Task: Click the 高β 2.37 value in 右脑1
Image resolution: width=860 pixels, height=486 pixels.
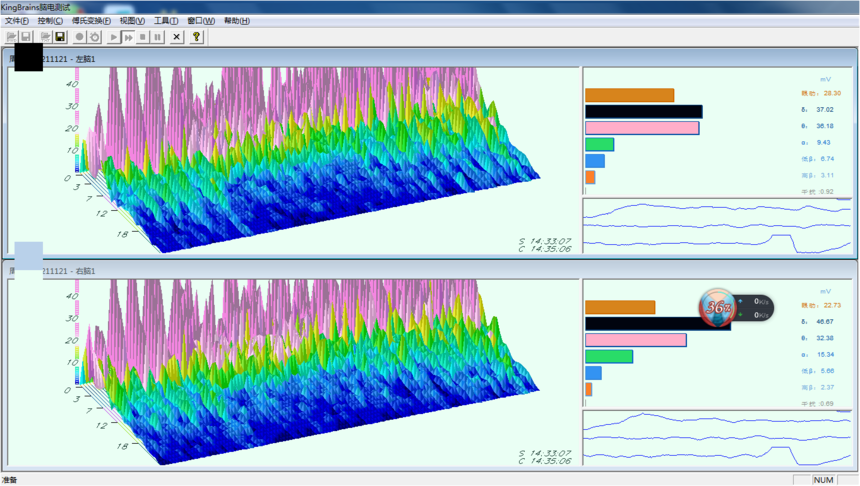Action: coord(818,388)
